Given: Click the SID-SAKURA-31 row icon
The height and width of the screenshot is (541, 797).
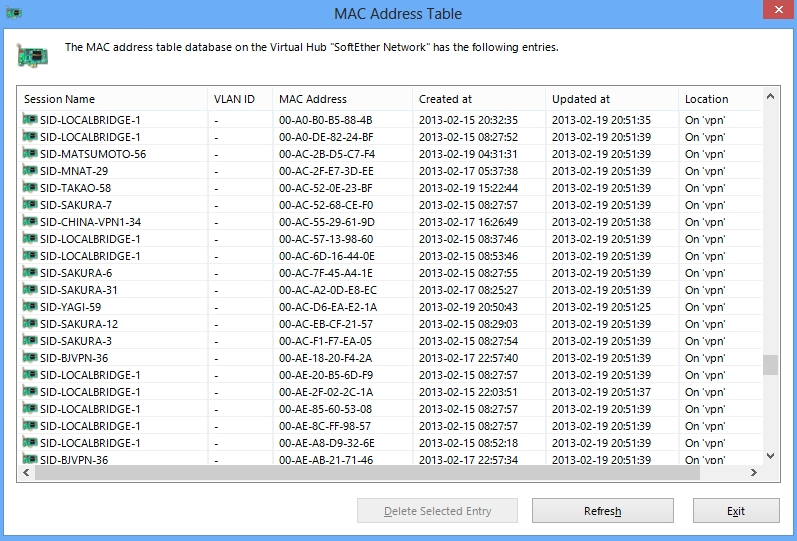Looking at the screenshot, I should (29, 290).
